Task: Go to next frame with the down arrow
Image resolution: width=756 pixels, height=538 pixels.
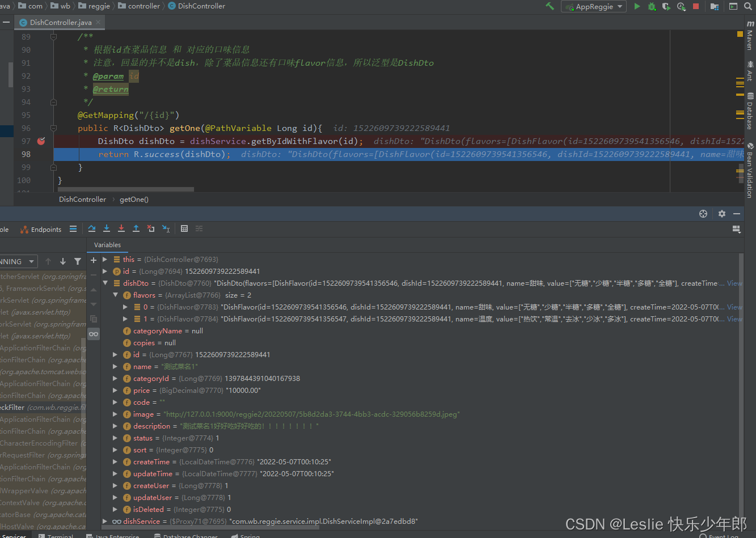Action: click(x=63, y=261)
